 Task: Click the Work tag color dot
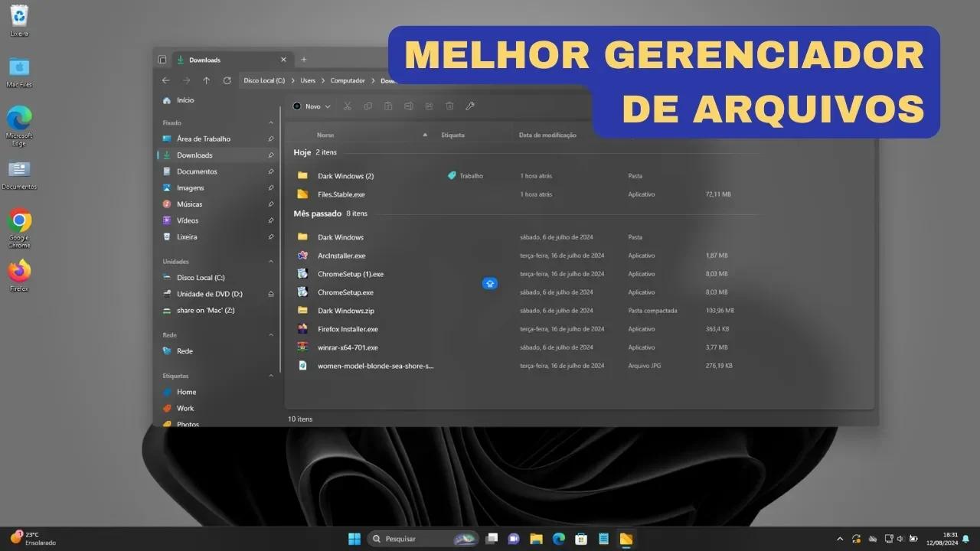pos(167,408)
